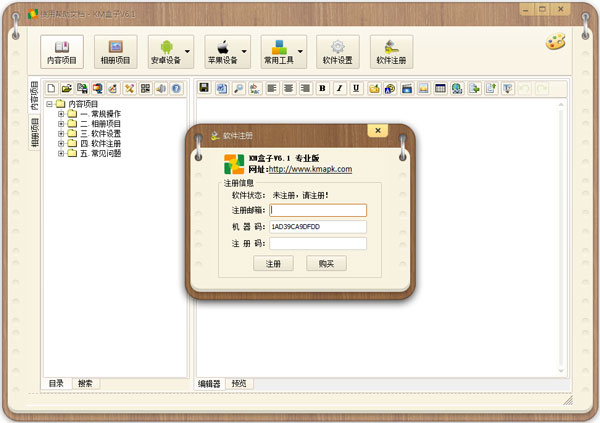Click the document upload arrow icon
600x423 pixels.
click(491, 88)
